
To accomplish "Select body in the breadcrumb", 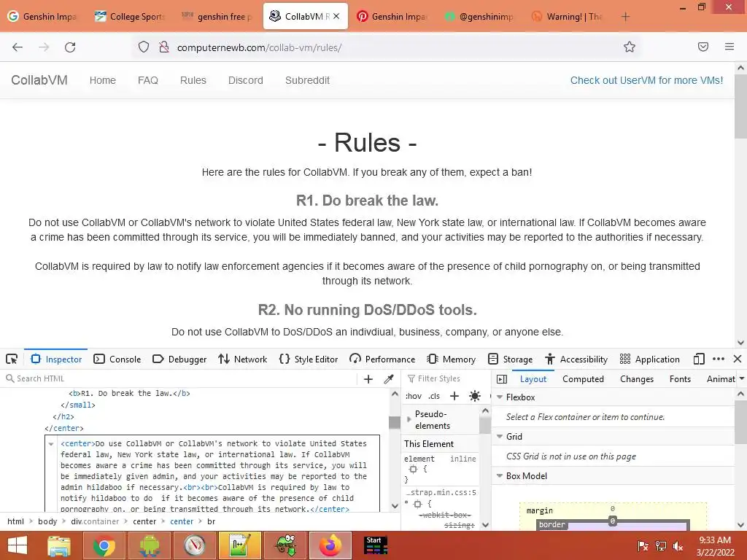I will click(x=47, y=521).
